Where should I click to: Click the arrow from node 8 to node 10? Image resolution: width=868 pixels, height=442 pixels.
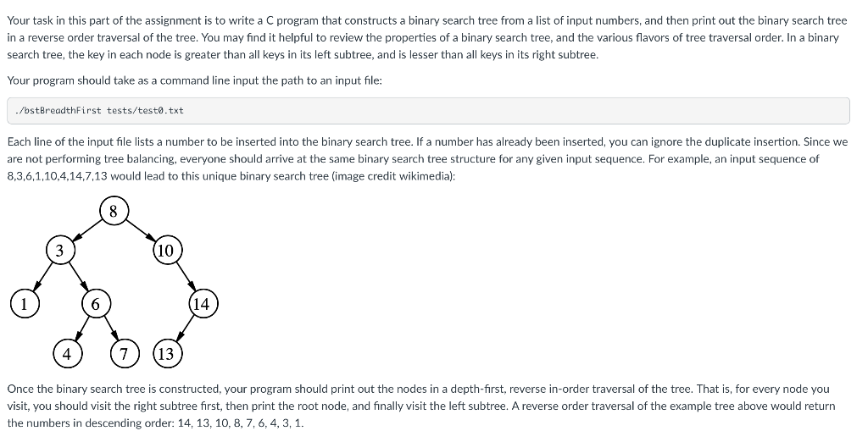tap(140, 230)
